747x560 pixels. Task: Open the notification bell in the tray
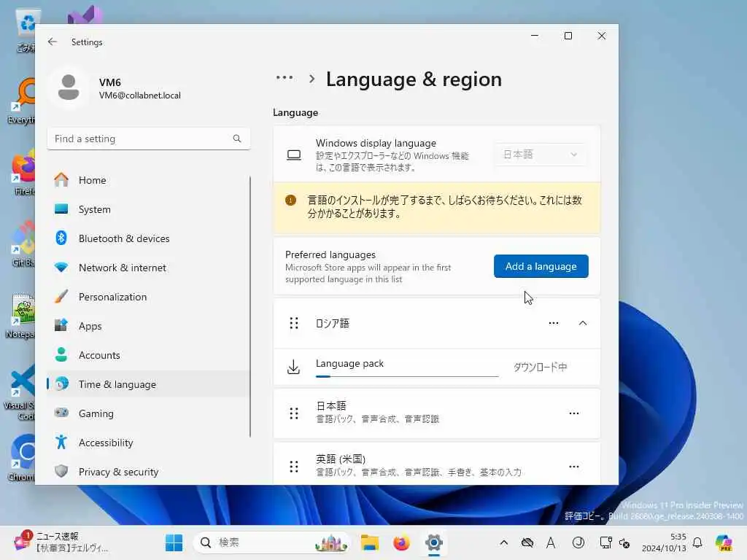tap(697, 542)
